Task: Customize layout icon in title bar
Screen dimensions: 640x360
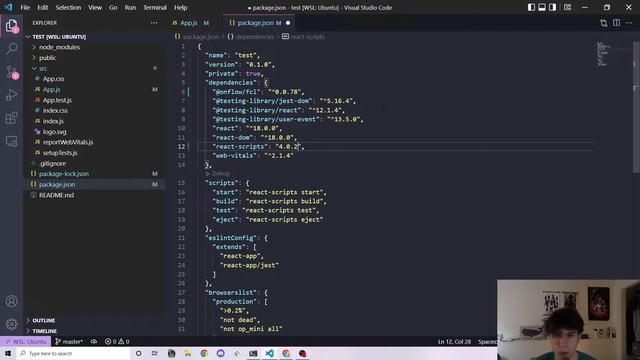Action: [x=567, y=7]
